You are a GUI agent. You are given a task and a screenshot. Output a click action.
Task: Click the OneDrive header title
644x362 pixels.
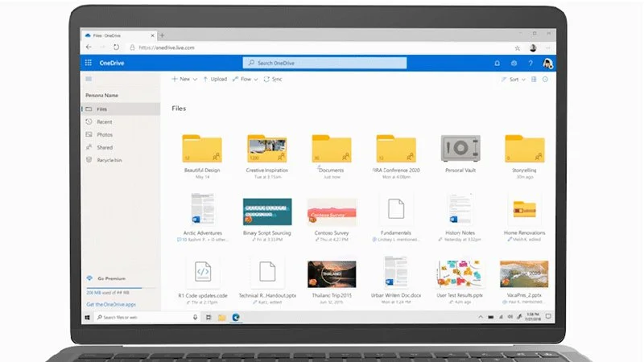click(112, 63)
